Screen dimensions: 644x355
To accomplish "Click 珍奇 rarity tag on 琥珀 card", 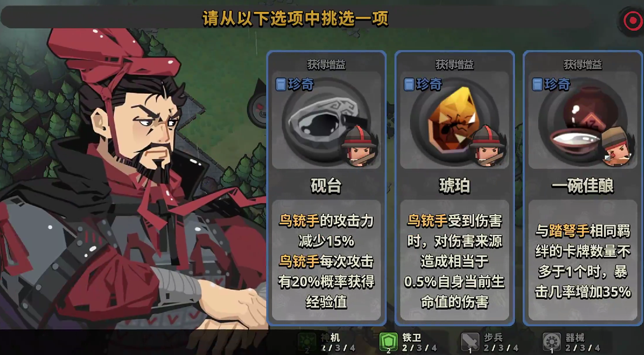I will click(x=423, y=84).
